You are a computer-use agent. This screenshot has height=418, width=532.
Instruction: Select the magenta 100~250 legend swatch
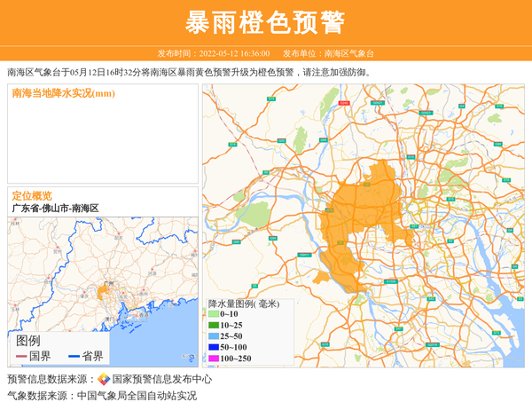tap(213, 359)
